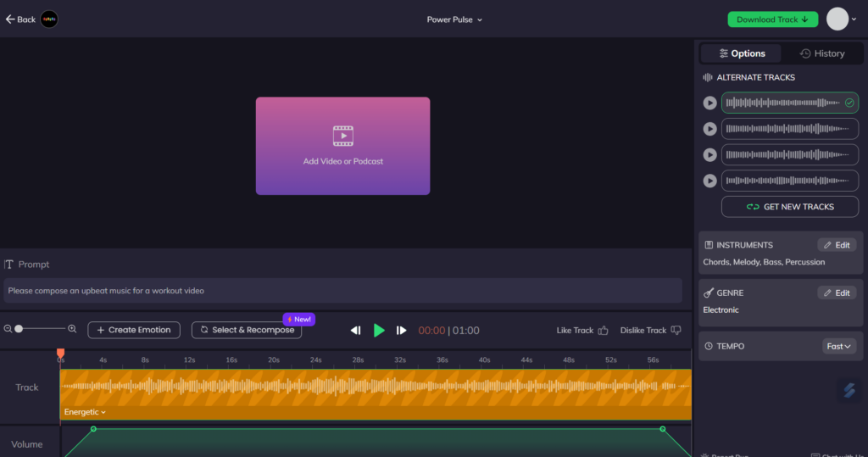Click the zoom-out magnifier on timeline
This screenshot has height=457, width=868.
(8, 329)
